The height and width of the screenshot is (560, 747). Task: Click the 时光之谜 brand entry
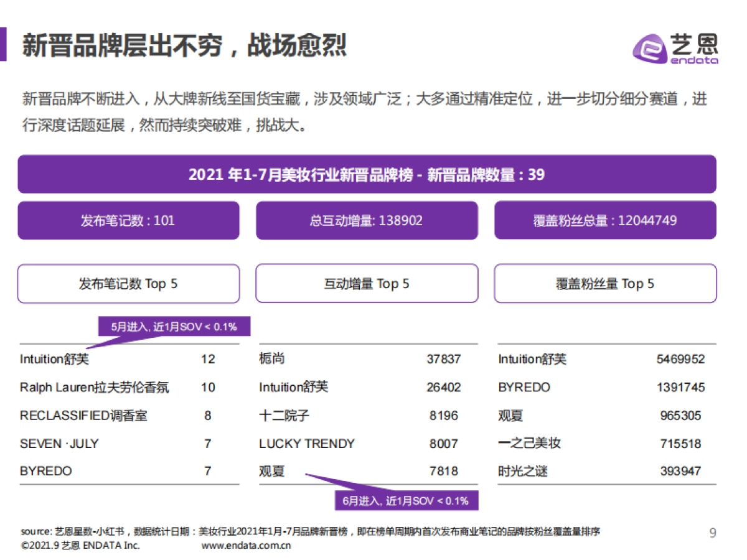(x=523, y=471)
